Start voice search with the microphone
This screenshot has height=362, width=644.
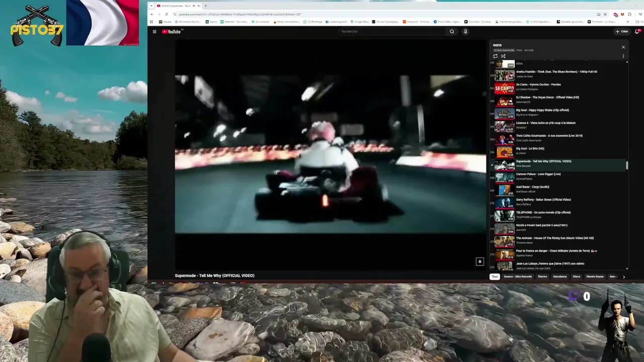(465, 32)
